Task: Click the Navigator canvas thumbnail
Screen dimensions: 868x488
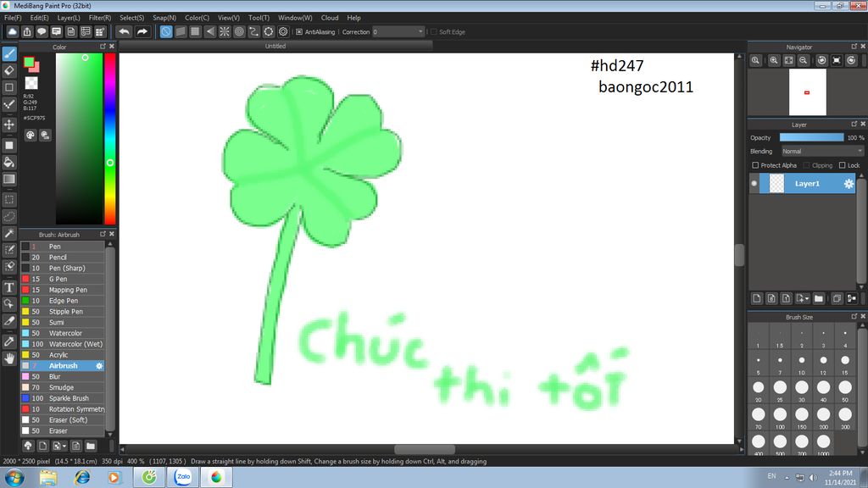Action: click(808, 91)
